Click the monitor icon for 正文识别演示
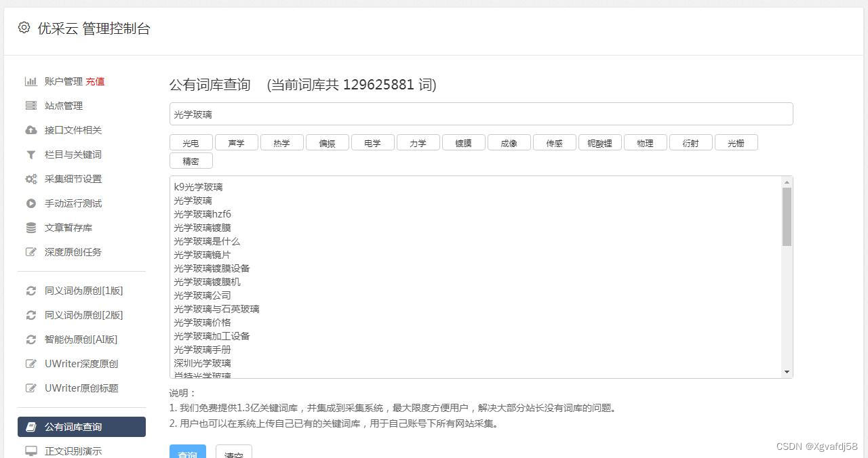The height and width of the screenshot is (458, 868). pyautogui.click(x=31, y=451)
